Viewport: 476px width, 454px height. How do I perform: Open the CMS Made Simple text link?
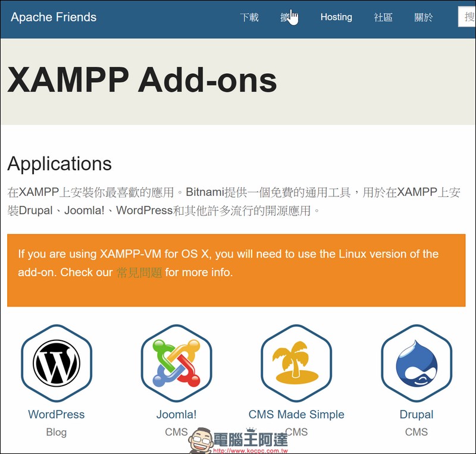click(296, 414)
